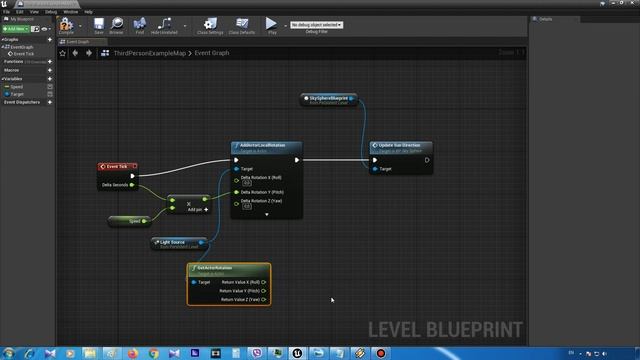
Task: Open Firefox from the taskbar
Action: tap(132, 353)
